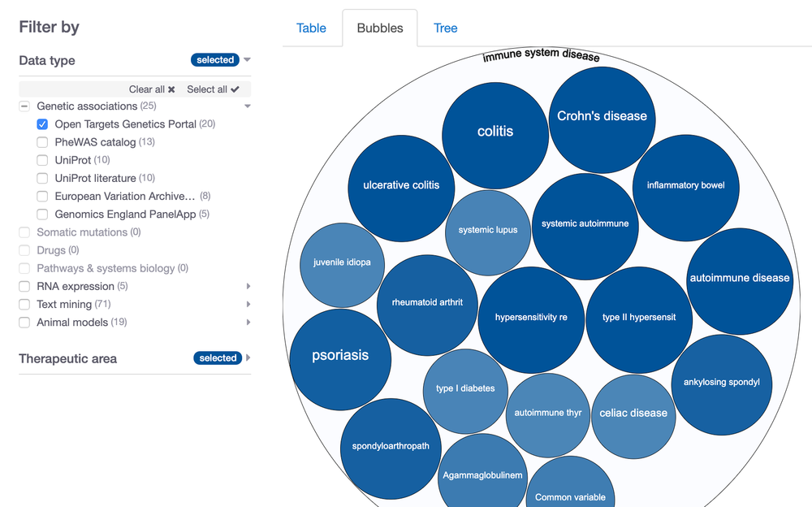Click the colitis bubble

coord(495,136)
